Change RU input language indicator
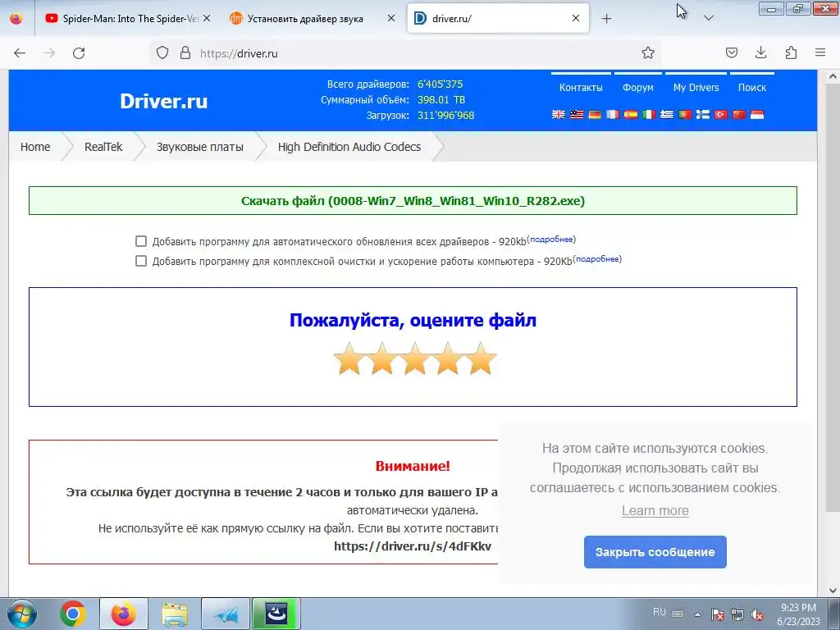 [660, 612]
